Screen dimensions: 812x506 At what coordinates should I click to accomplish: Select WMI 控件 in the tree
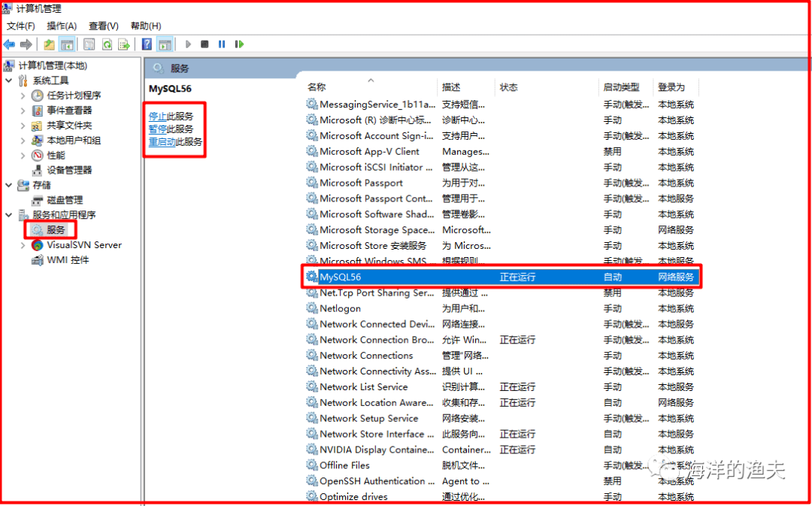pos(68,260)
